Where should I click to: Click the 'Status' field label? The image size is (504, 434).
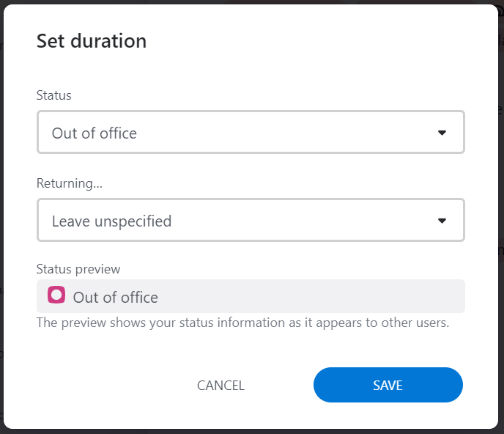(x=53, y=95)
